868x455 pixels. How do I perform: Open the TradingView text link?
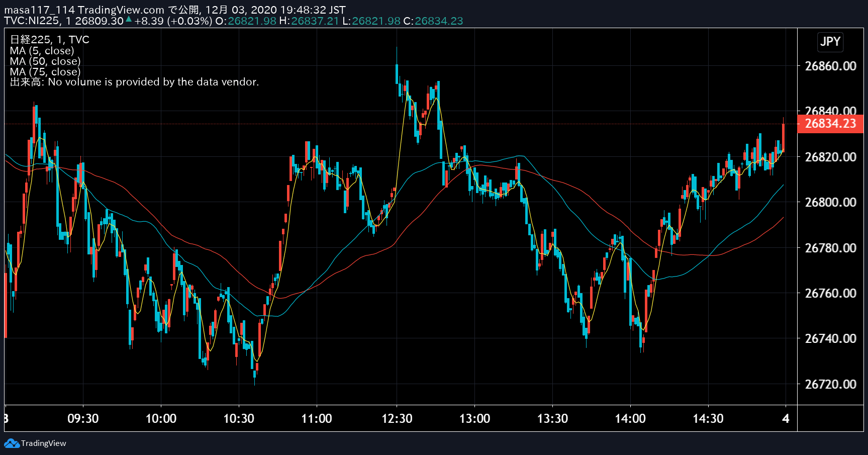click(44, 443)
